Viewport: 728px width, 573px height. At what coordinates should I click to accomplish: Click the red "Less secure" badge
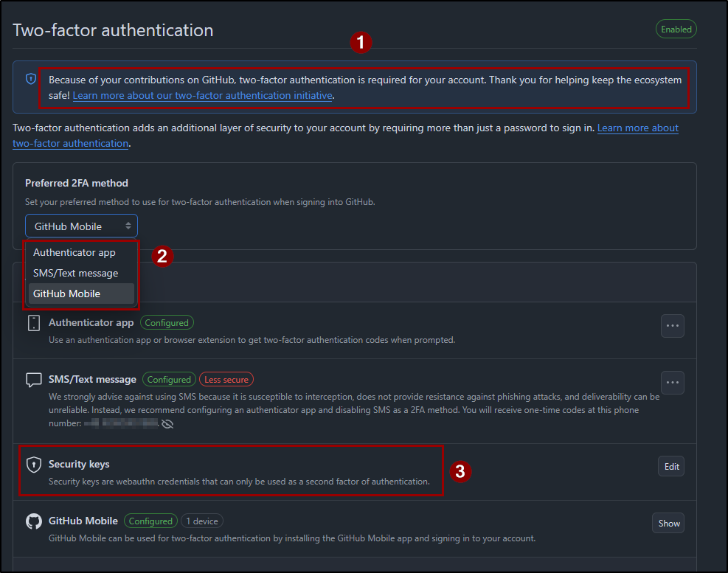point(226,379)
